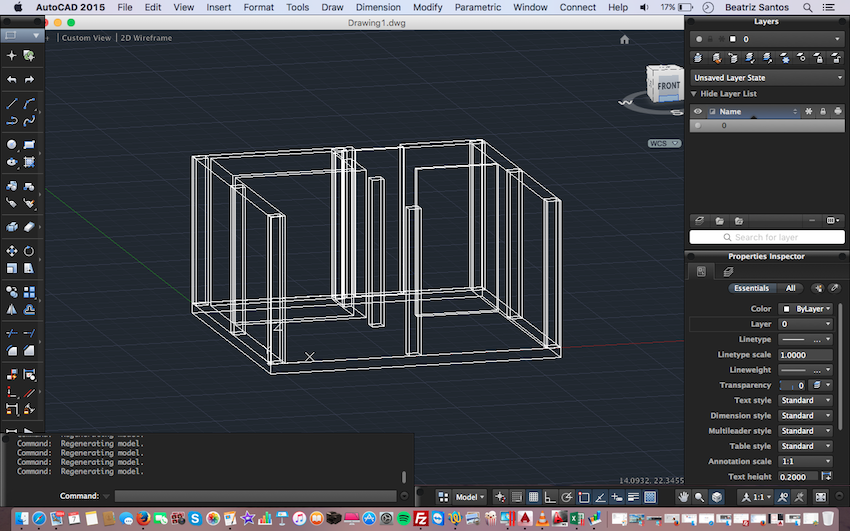Viewport: 850px width, 531px height.
Task: Select the Move tool
Action: (x=11, y=251)
